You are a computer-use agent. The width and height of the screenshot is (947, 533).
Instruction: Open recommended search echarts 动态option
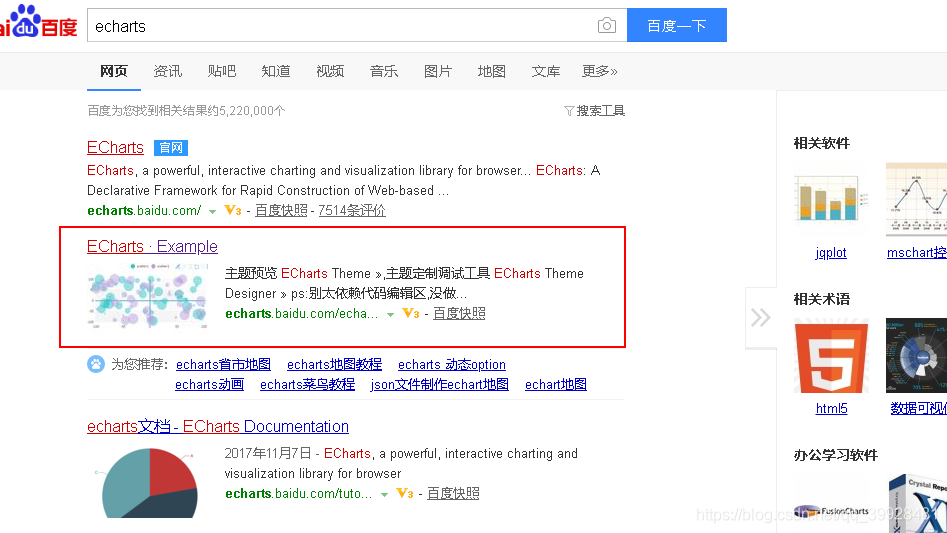[x=452, y=365]
